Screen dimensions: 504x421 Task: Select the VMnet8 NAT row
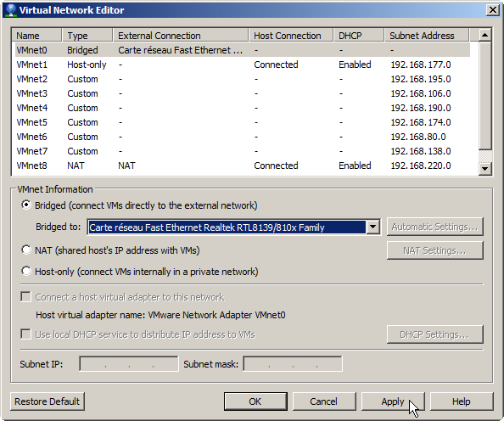pos(241,166)
